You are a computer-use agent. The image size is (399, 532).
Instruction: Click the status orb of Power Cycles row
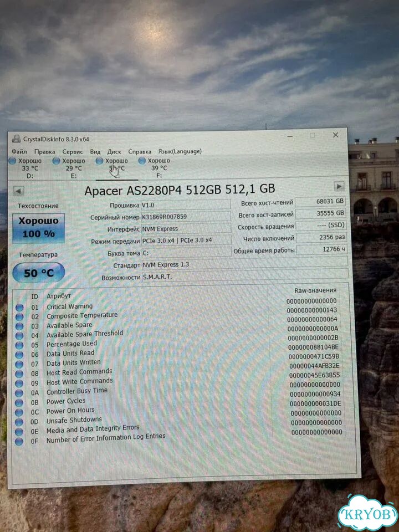(19, 403)
